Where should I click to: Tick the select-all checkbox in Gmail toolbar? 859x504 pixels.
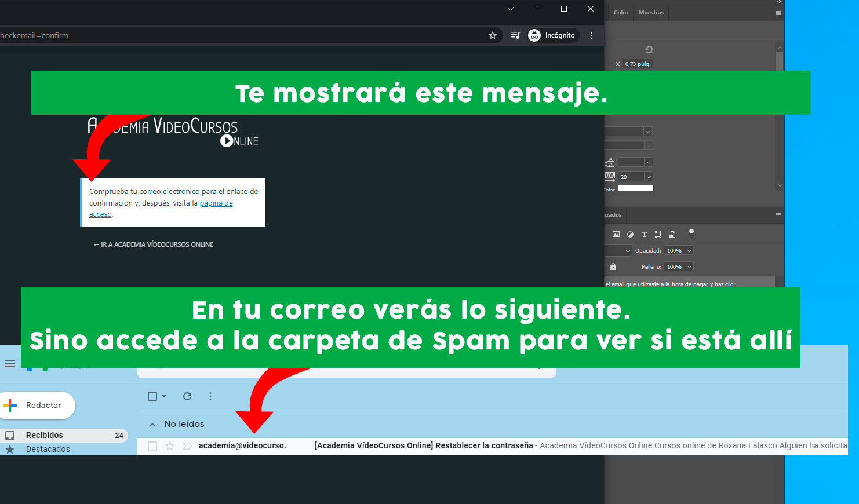(152, 396)
